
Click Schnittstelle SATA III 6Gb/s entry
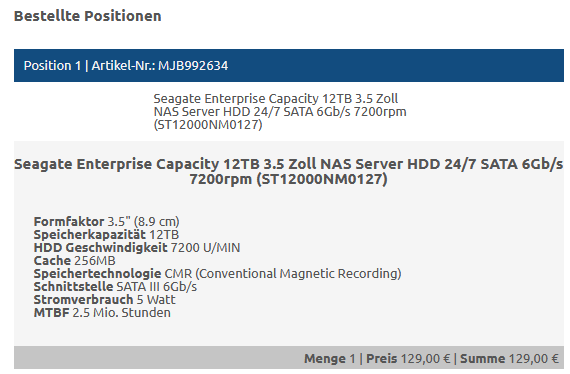pyautogui.click(x=115, y=286)
